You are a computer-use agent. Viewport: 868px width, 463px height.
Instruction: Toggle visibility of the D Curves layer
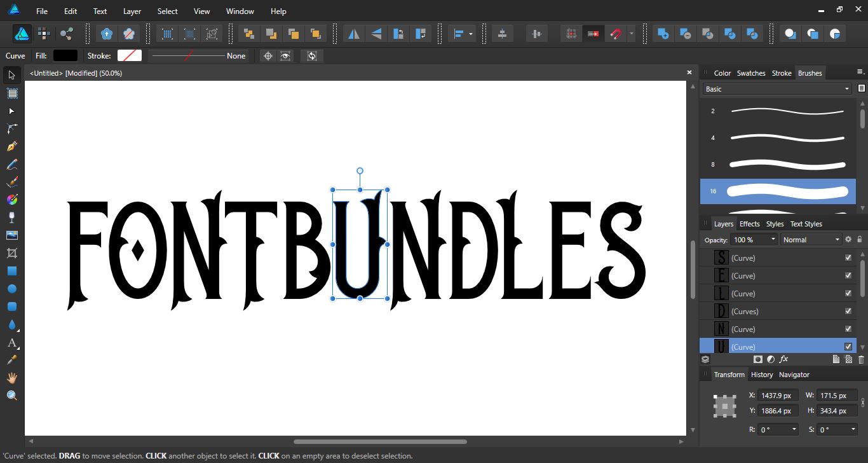848,311
